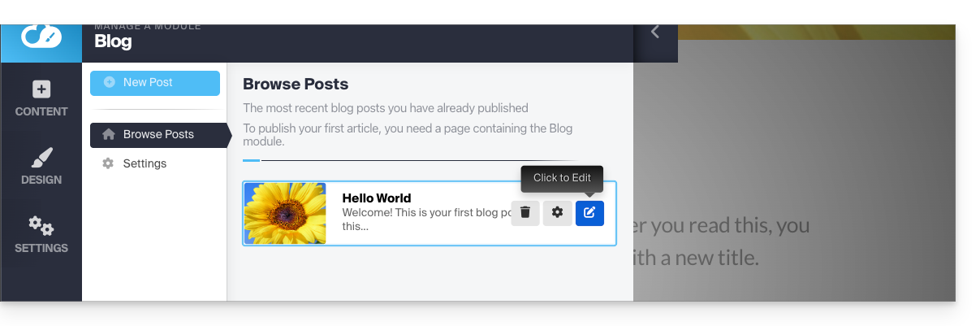980x326 pixels.
Task: Delete the Hello World post with the trash icon
Action: click(525, 213)
